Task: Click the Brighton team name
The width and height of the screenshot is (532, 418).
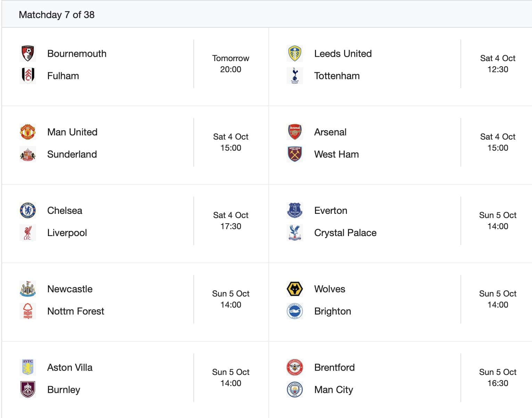Action: [332, 311]
